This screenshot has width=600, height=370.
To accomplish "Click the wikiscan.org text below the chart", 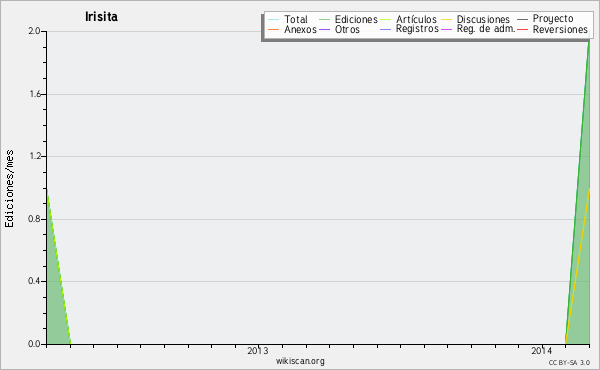I will pos(300,361).
